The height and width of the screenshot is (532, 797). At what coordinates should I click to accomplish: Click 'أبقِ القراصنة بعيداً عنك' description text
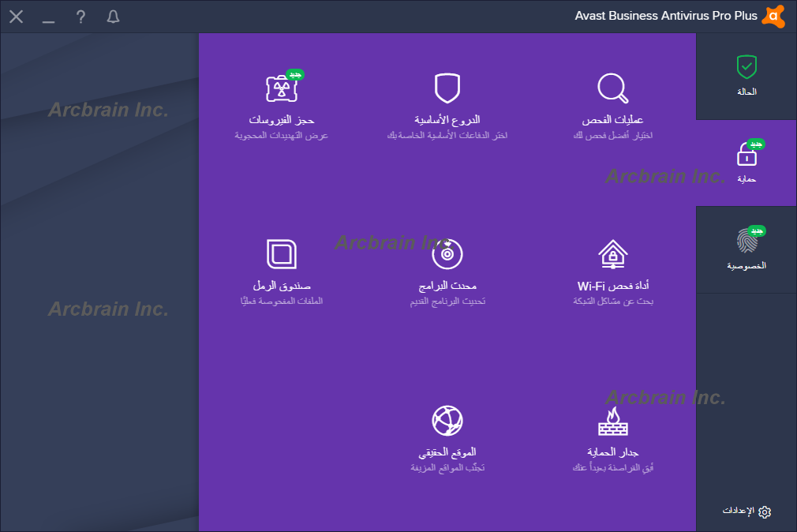pos(613,467)
